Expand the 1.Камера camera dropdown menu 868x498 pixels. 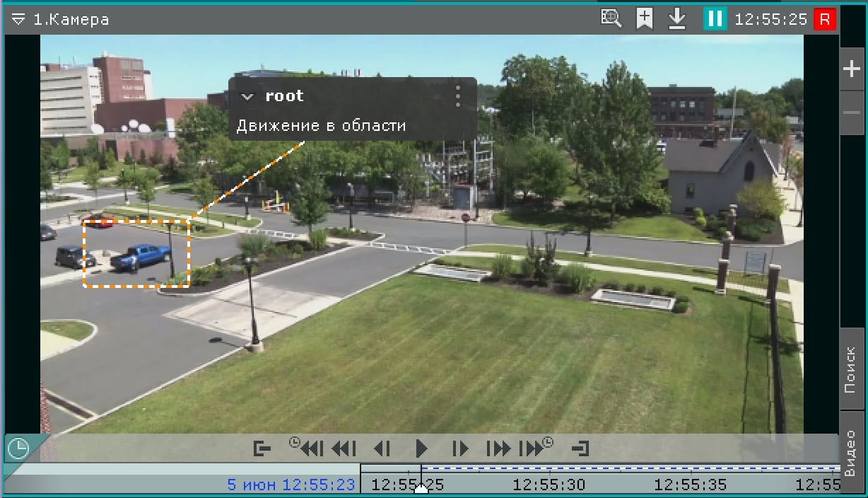18,20
